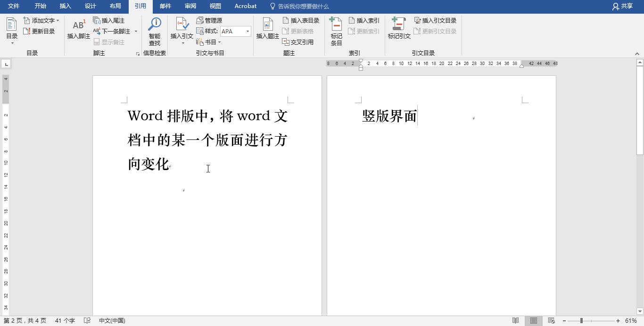Insert a caption using 插入题注
Viewport: 644px width, 326px height.
click(267, 29)
